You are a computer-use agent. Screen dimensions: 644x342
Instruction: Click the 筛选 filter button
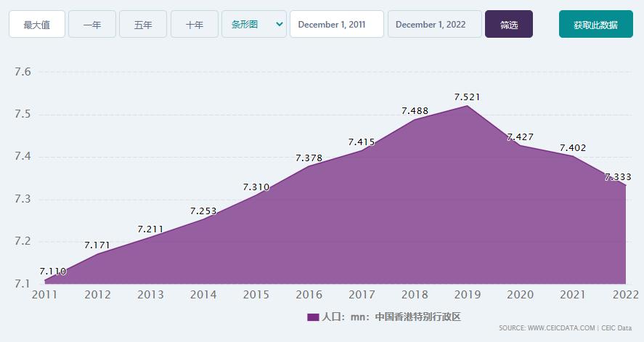pos(509,24)
